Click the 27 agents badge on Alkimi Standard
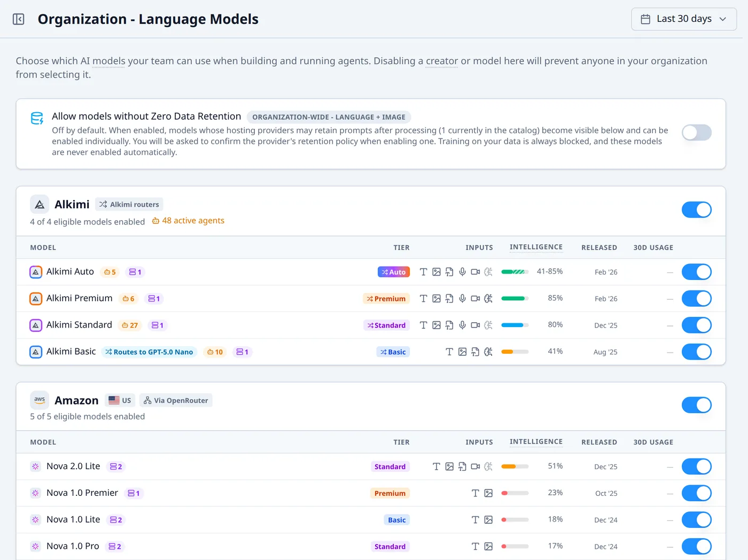The image size is (748, 560). point(130,325)
